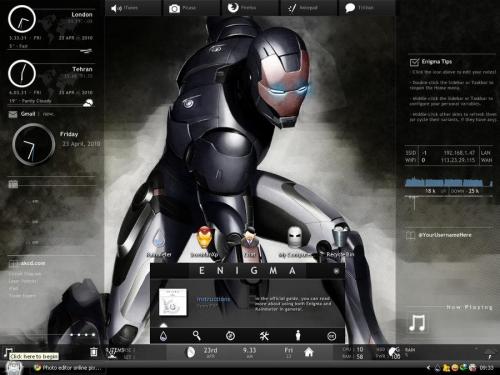This screenshot has width=500, height=375.
Task: Expand hidden system tray icons arrow
Action: coord(429,368)
